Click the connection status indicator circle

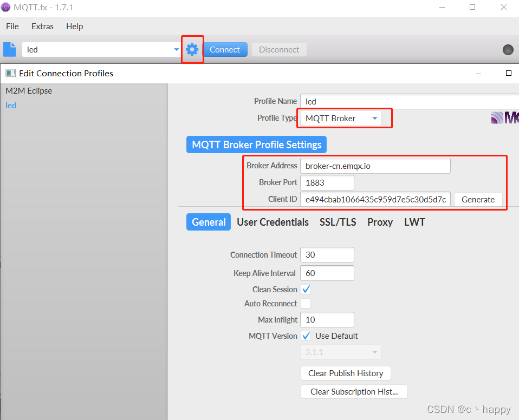tap(508, 50)
